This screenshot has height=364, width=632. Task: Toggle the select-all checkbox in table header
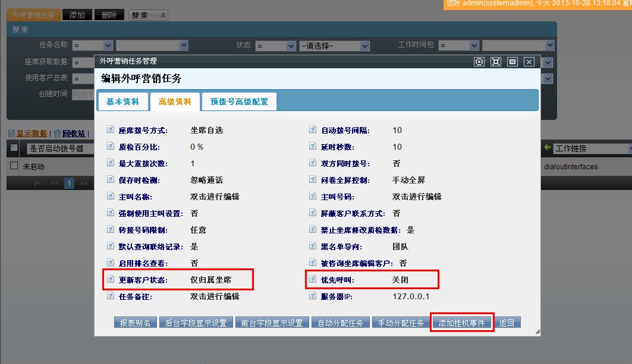[x=14, y=148]
